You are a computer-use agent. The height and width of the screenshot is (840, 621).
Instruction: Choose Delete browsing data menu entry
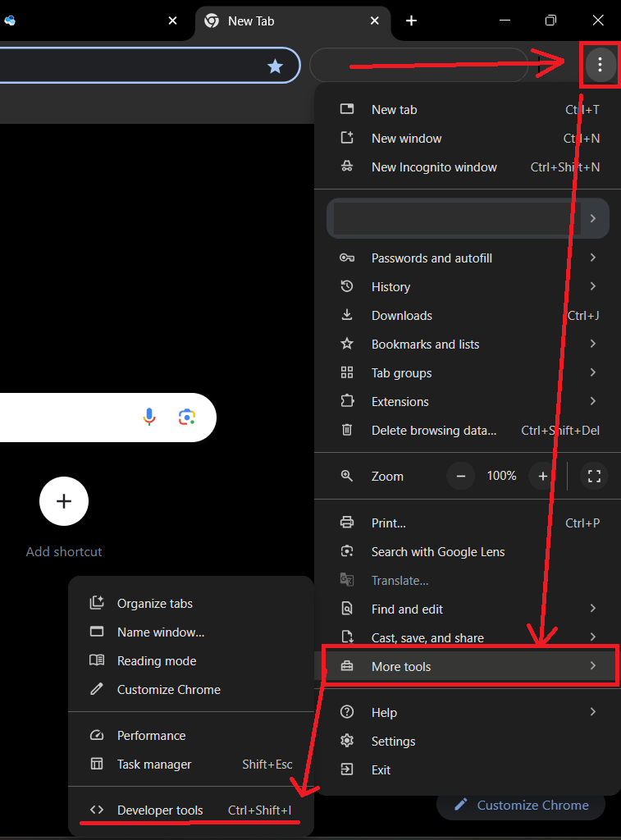[468, 430]
